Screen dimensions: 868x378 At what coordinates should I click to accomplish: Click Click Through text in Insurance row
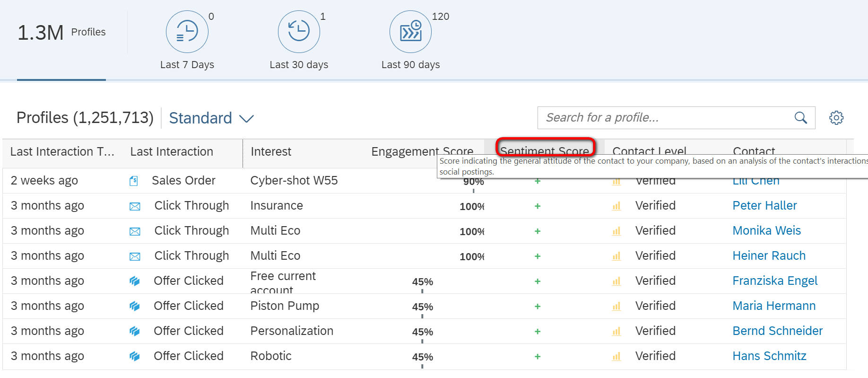(x=191, y=206)
